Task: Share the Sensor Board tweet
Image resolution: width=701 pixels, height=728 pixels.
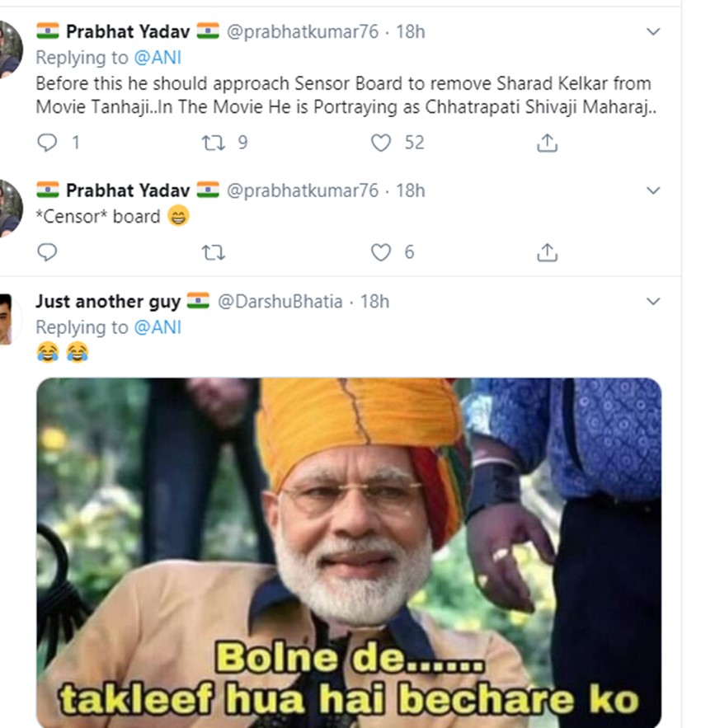Action: (547, 143)
